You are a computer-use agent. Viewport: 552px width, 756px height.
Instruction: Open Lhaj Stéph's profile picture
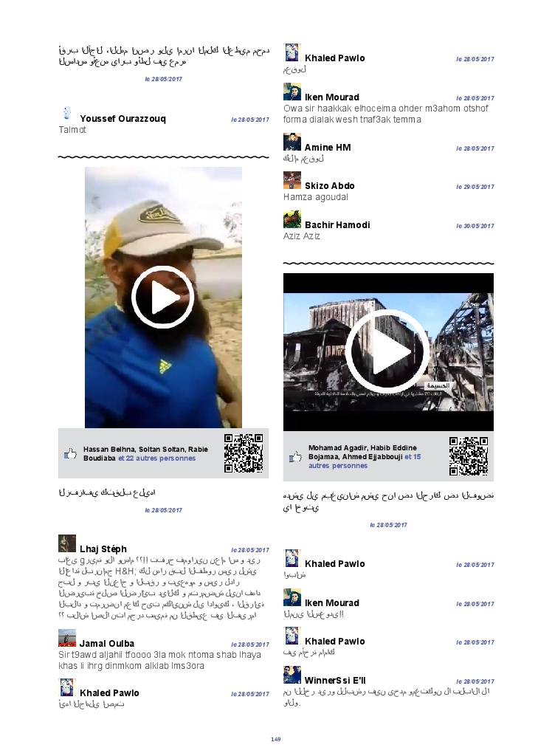(x=67, y=544)
